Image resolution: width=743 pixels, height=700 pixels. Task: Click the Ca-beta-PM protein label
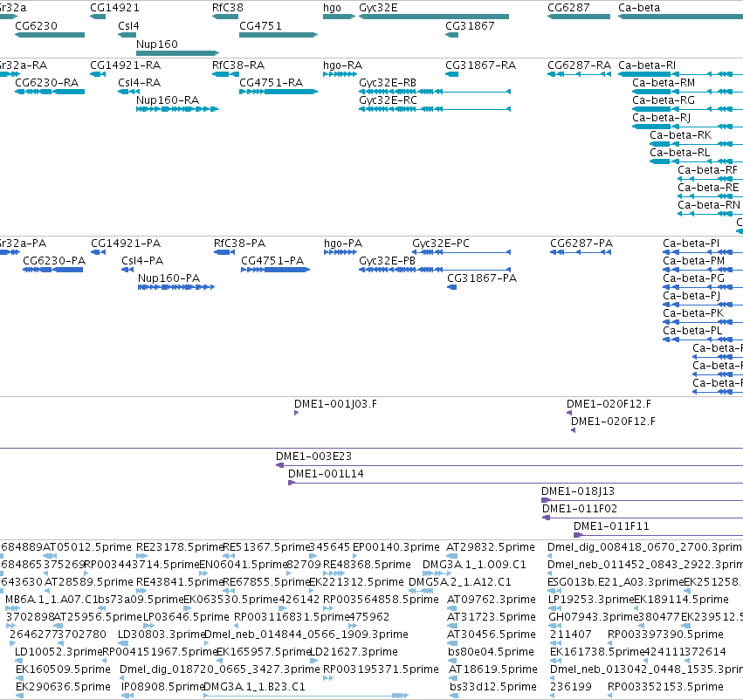click(x=694, y=260)
